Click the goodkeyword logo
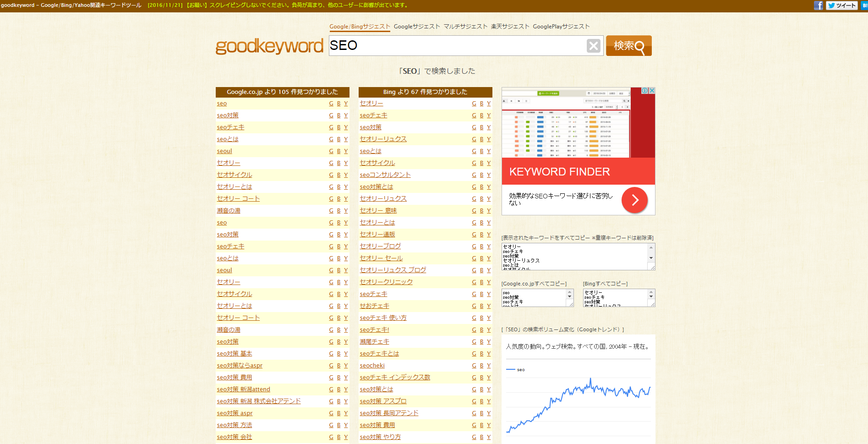Image resolution: width=868 pixels, height=444 pixels. 269,46
